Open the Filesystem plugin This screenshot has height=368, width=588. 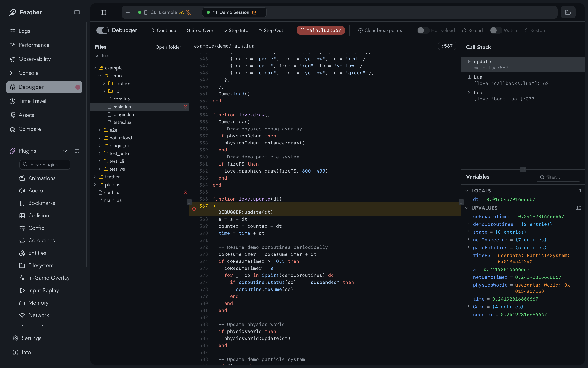(x=41, y=265)
